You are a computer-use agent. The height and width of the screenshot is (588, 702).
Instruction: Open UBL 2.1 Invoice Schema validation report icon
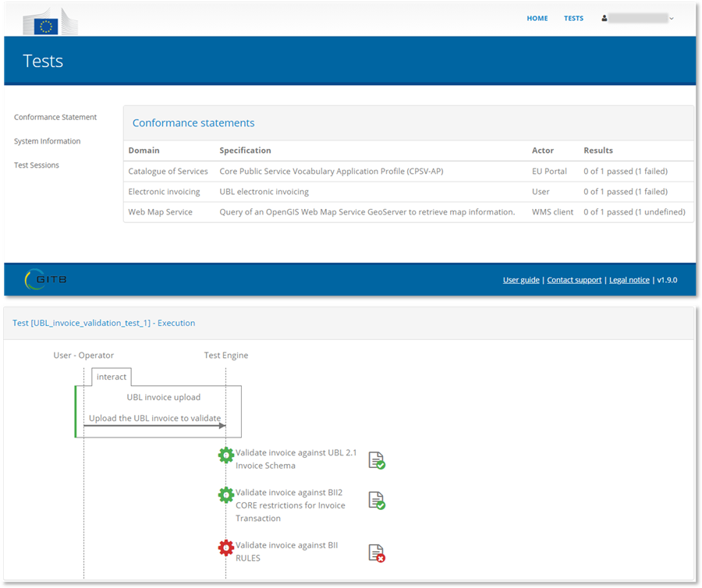(377, 460)
